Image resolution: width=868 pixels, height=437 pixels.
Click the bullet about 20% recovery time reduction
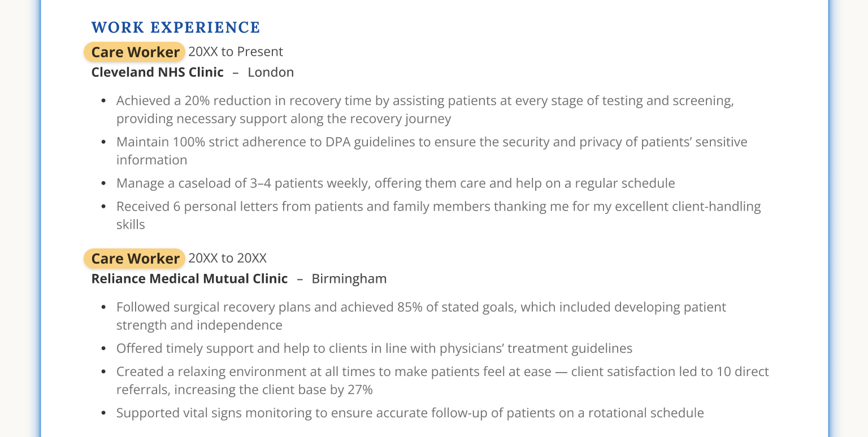(x=424, y=101)
